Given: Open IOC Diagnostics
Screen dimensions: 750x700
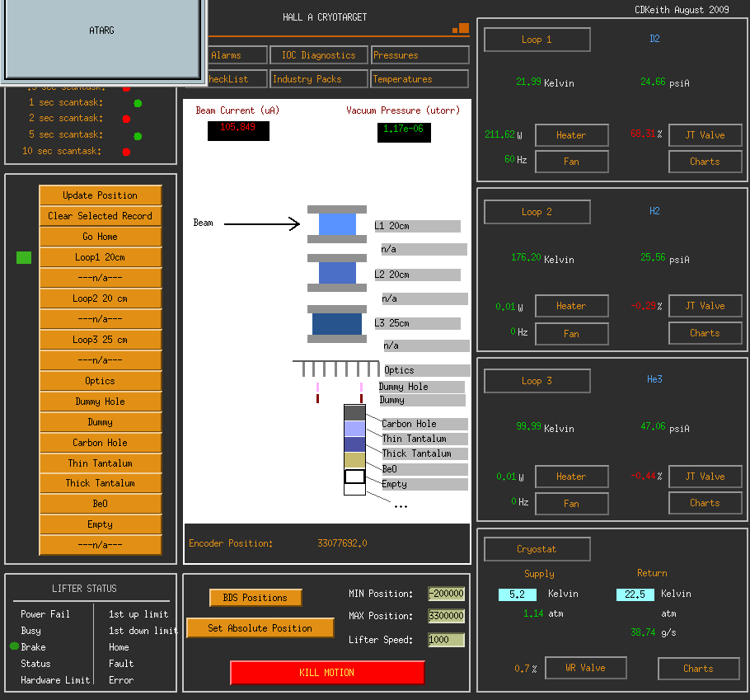Looking at the screenshot, I should 319,55.
